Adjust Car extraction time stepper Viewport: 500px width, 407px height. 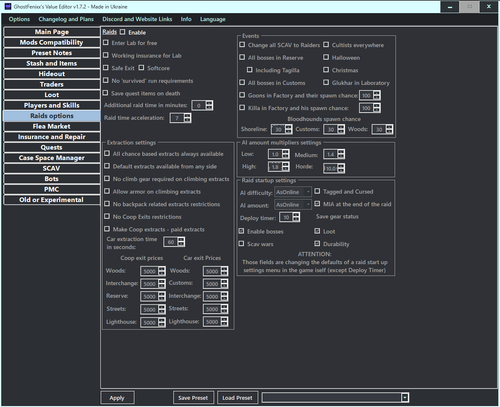click(181, 242)
